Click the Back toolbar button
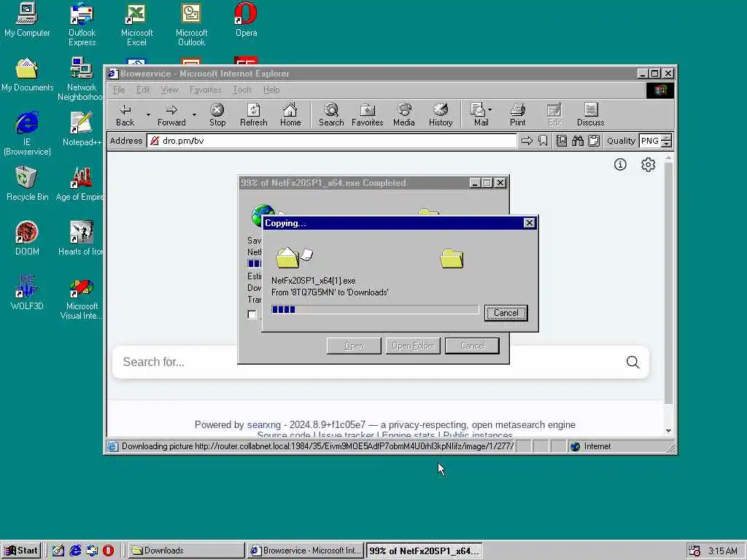The height and width of the screenshot is (560, 747). pos(125,114)
